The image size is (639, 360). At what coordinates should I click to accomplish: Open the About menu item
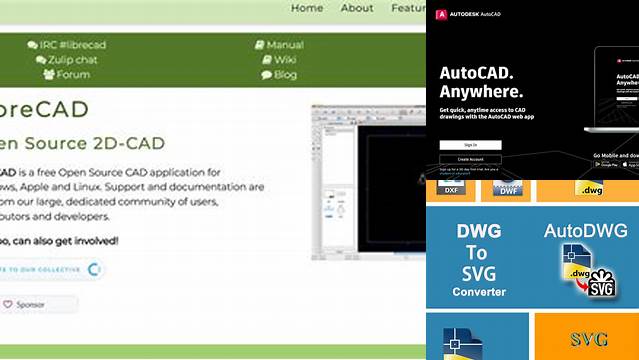(357, 8)
